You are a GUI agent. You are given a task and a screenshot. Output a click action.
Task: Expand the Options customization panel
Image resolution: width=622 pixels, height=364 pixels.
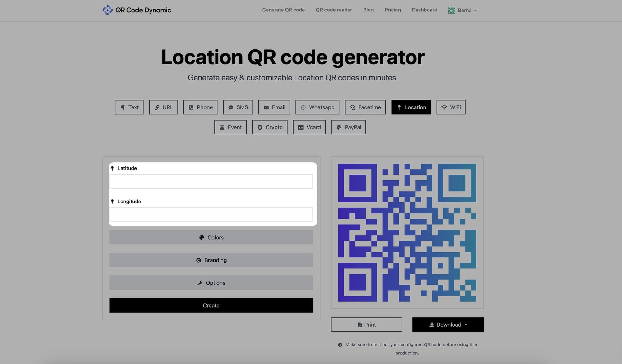(x=211, y=283)
